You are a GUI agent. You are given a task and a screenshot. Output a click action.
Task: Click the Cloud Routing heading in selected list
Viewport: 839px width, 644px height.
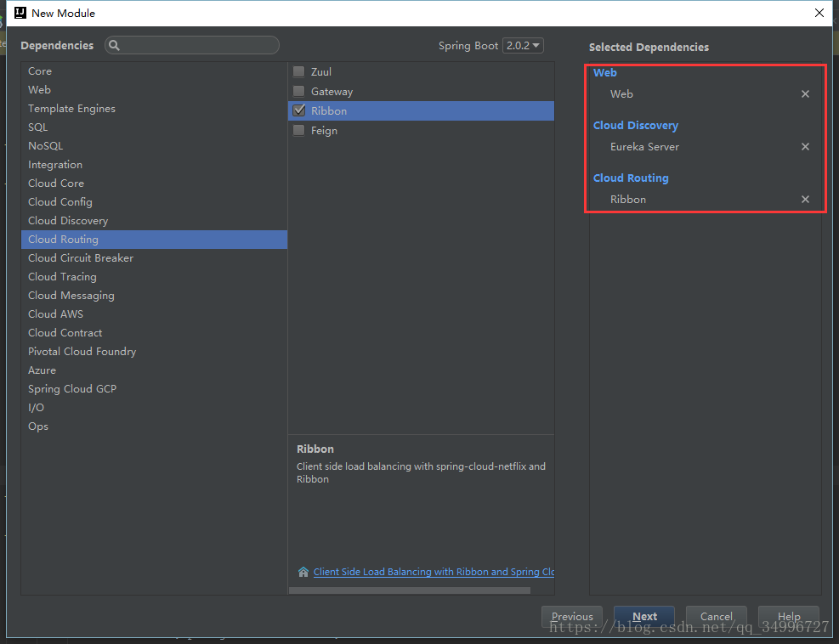pyautogui.click(x=631, y=178)
